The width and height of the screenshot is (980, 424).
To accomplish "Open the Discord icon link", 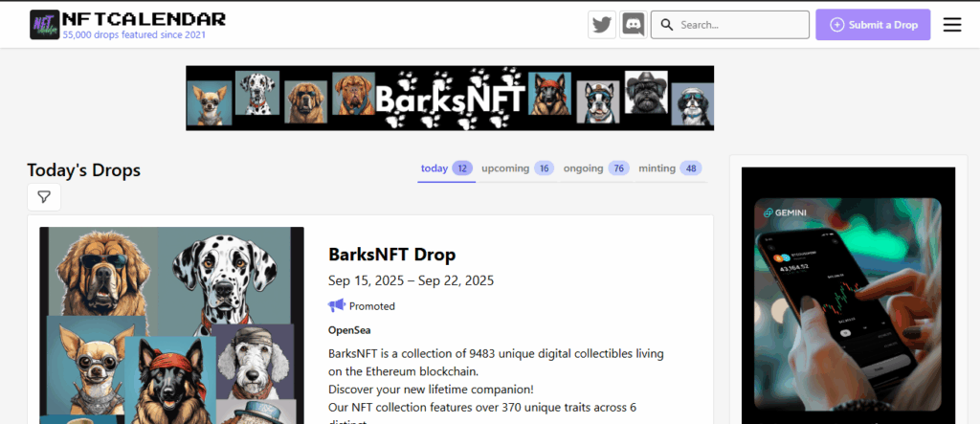I will coord(634,25).
